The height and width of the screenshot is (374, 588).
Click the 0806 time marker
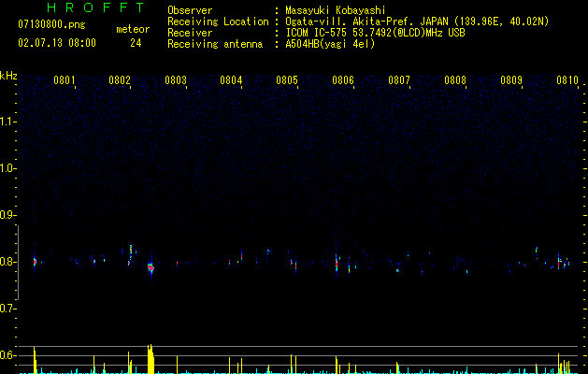[x=343, y=79]
